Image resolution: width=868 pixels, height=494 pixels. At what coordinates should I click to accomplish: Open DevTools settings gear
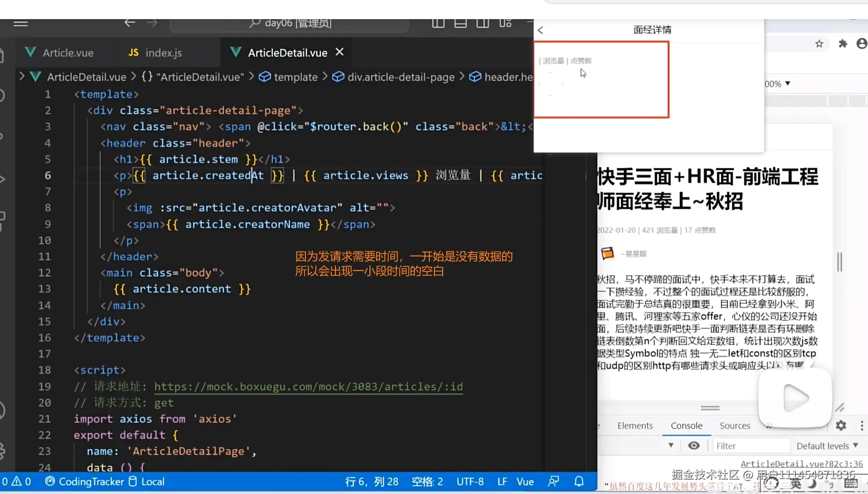841,425
